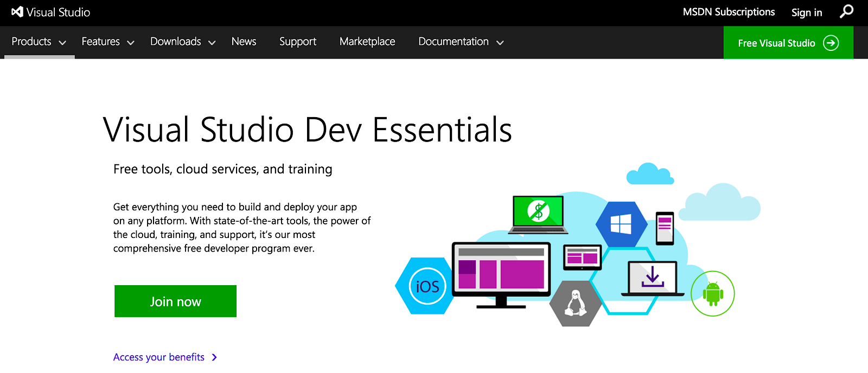
Task: Click the small tablet illustration icon
Action: (x=582, y=257)
